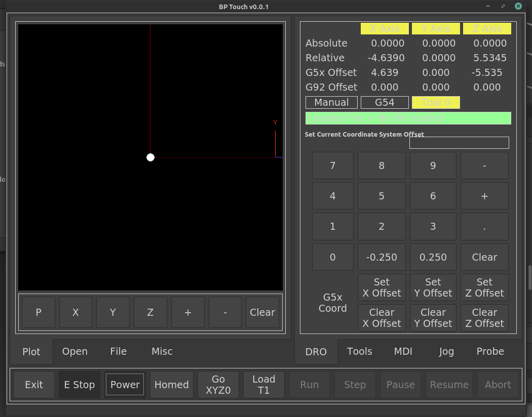Click Clear Y Offset

[x=433, y=318]
